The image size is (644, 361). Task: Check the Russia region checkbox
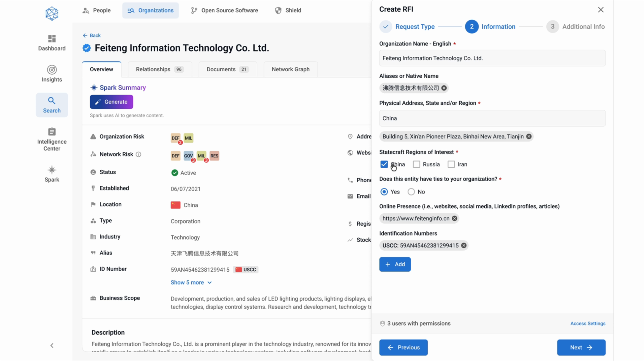coord(416,164)
